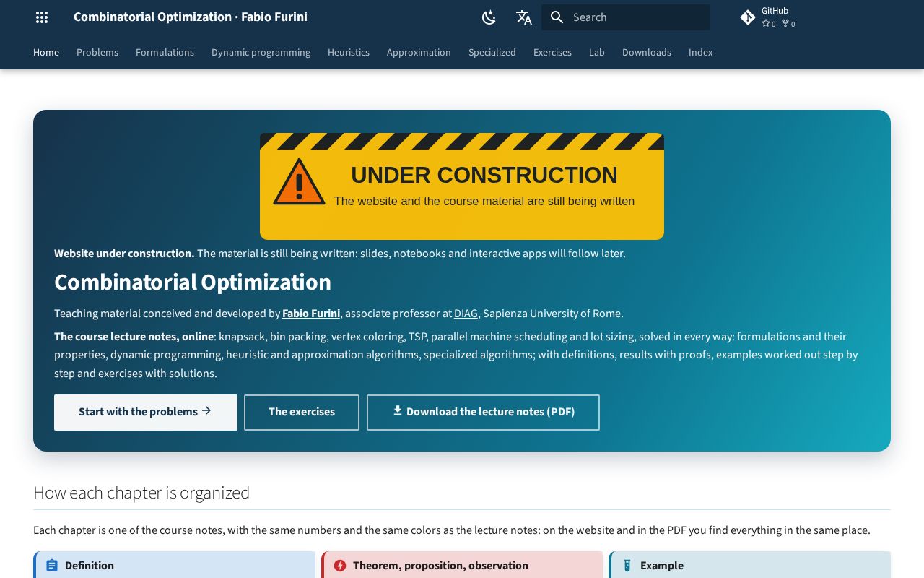Click the git logo icon
Image resolution: width=924 pixels, height=578 pixels.
click(748, 17)
